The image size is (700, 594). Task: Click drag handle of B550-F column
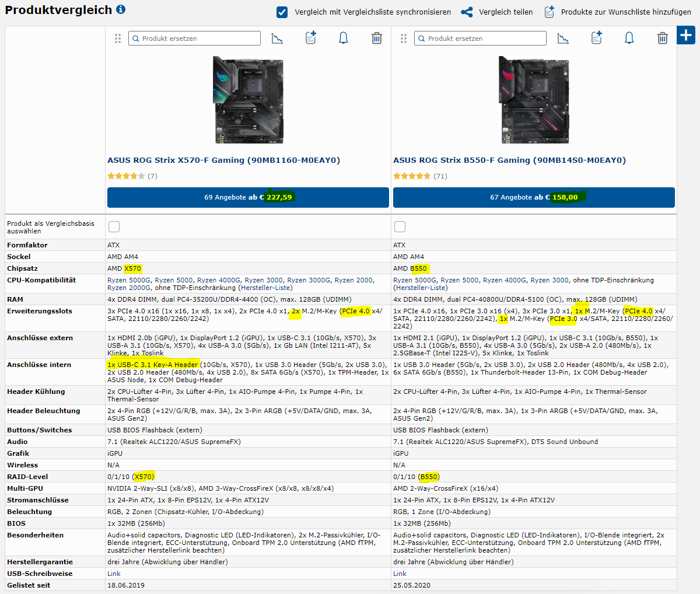tap(404, 39)
